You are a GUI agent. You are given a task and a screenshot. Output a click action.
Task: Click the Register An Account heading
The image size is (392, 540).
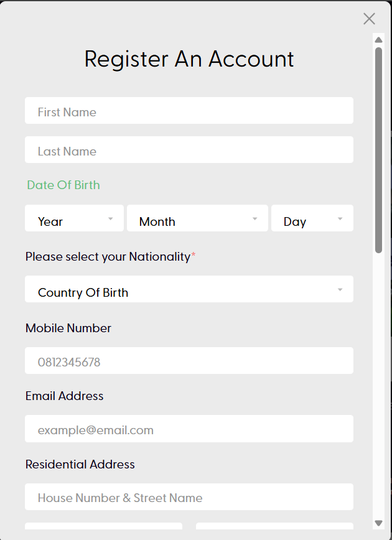point(189,58)
